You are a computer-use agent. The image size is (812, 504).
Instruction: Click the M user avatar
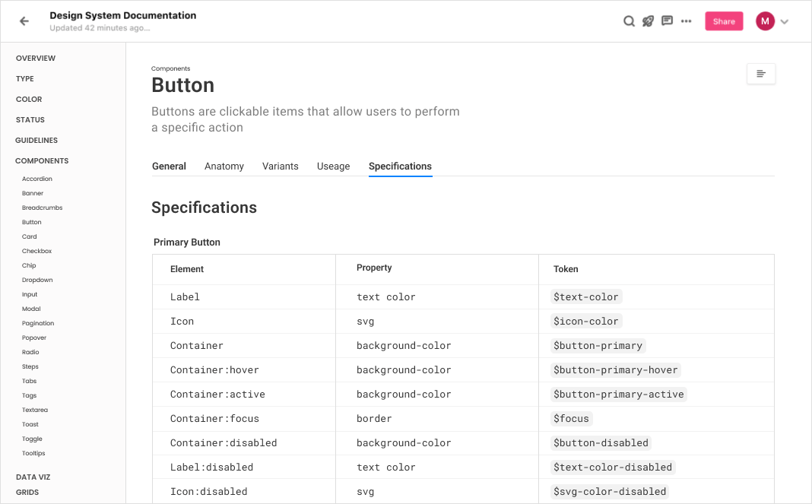pyautogui.click(x=765, y=21)
